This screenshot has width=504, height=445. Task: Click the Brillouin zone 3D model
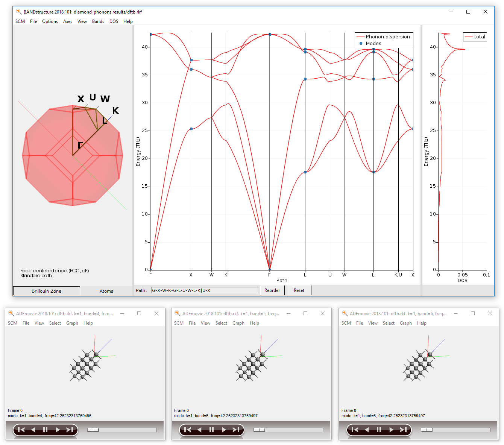[73, 155]
